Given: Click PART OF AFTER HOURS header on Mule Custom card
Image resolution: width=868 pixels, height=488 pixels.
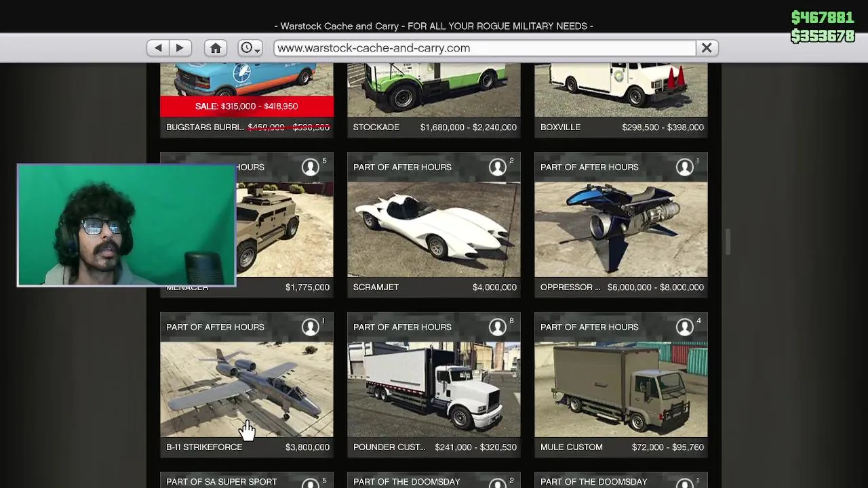Looking at the screenshot, I should (589, 327).
